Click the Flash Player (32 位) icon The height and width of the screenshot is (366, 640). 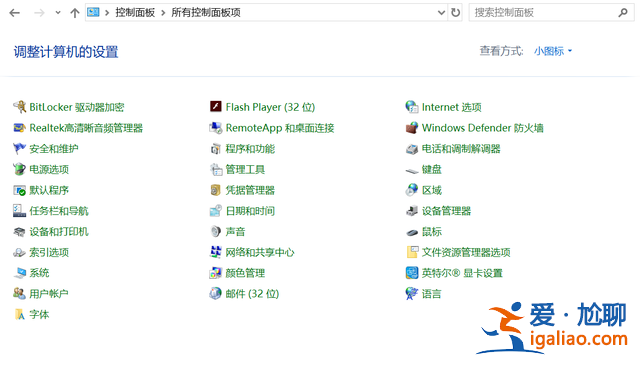pyautogui.click(x=216, y=107)
